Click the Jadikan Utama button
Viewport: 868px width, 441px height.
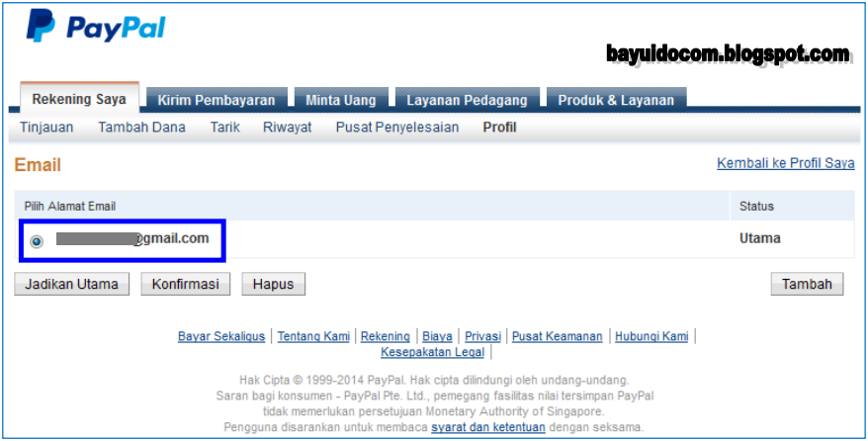coord(71,284)
